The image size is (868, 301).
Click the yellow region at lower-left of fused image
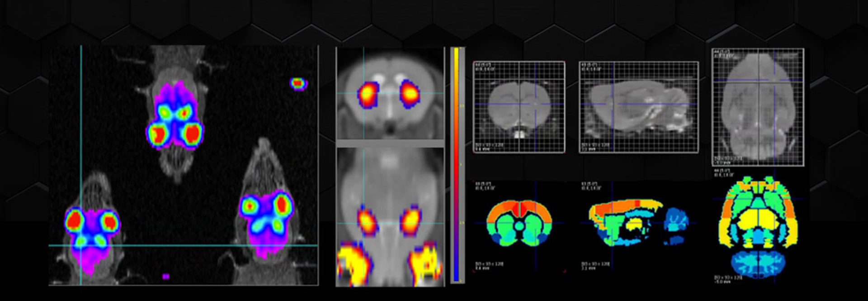coord(352,266)
